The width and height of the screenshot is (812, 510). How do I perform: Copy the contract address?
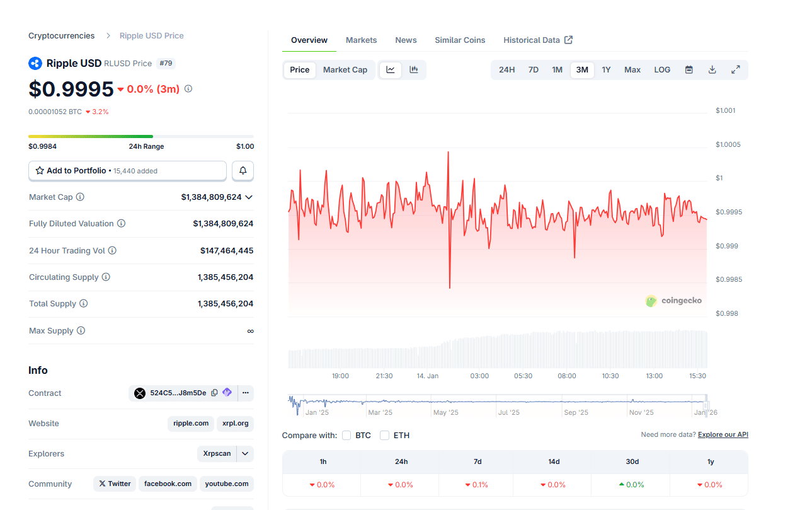[x=214, y=393]
